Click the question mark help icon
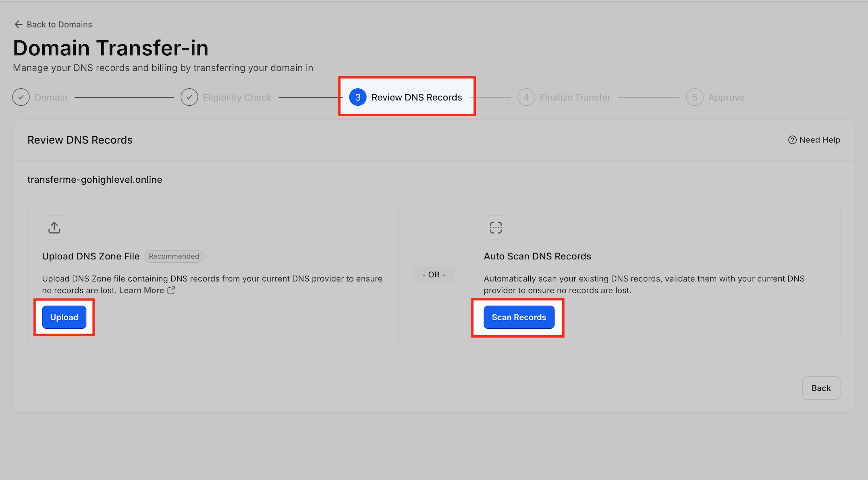Image resolution: width=868 pixels, height=480 pixels. click(792, 140)
